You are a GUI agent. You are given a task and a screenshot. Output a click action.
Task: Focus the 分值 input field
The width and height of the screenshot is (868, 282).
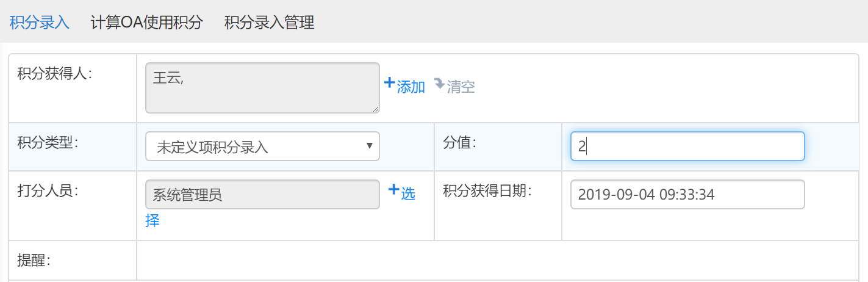687,146
